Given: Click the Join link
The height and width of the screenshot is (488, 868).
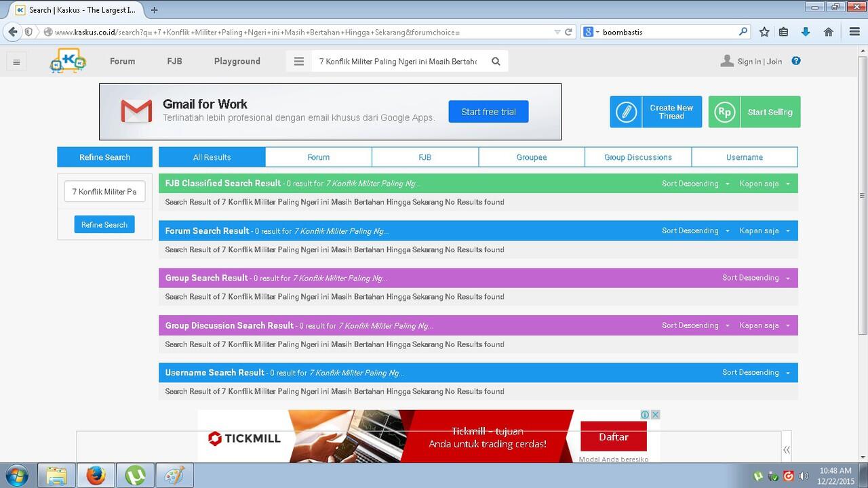Looking at the screenshot, I should tap(774, 62).
